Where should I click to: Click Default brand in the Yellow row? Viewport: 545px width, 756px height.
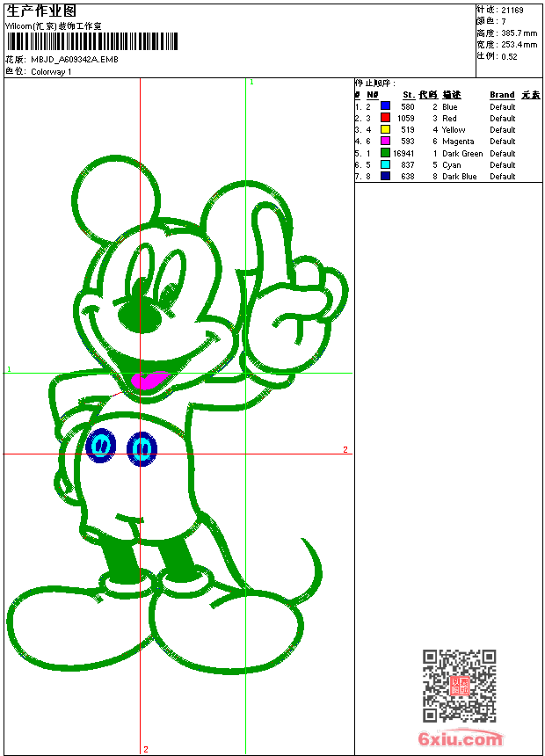pos(502,130)
